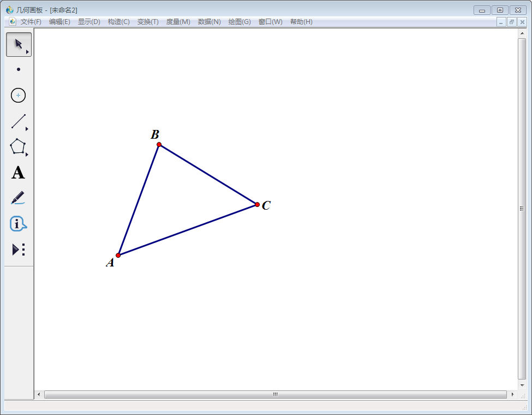This screenshot has width=532, height=415.
Task: Click the horizontal scrollbar right arrow
Action: tap(512, 394)
